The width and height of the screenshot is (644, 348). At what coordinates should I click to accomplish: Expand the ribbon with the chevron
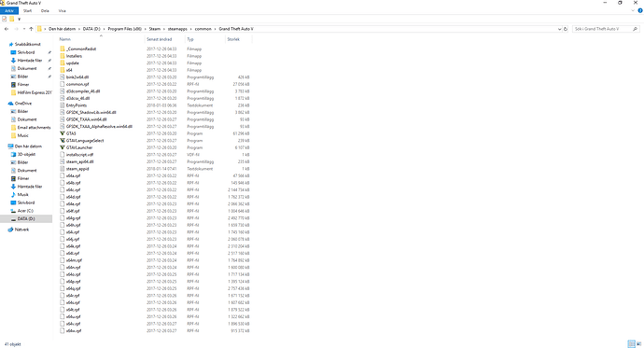pos(633,10)
